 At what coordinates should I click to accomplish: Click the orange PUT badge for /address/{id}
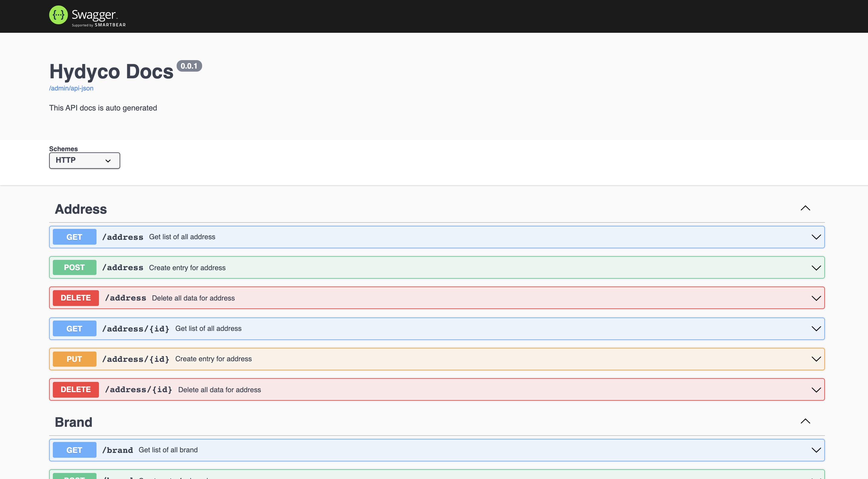tap(74, 359)
